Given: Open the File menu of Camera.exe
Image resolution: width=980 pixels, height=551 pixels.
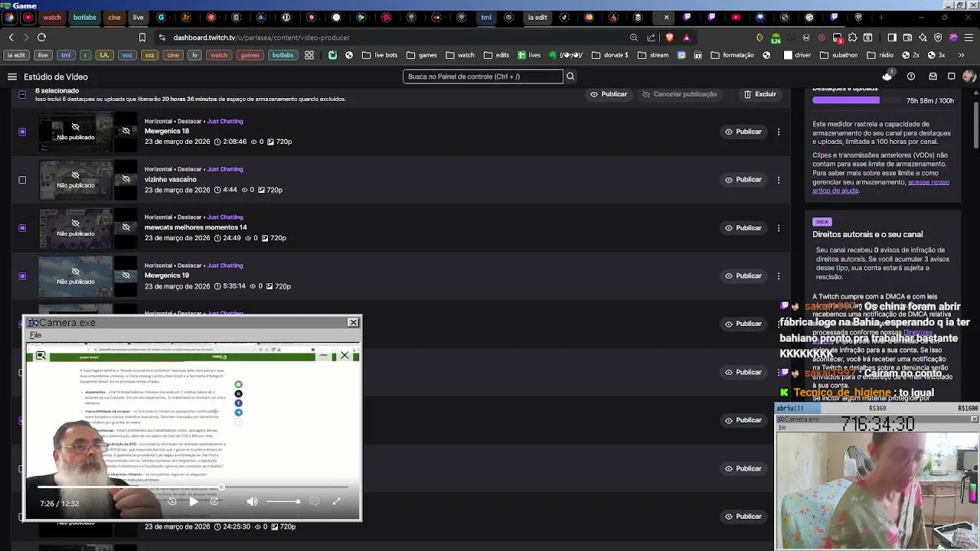Looking at the screenshot, I should pyautogui.click(x=35, y=335).
